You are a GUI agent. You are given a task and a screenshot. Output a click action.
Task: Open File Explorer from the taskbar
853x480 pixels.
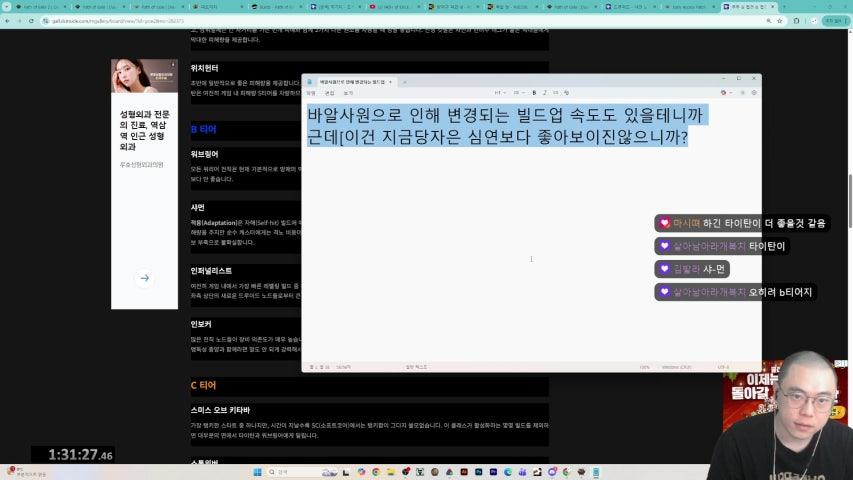tap(391, 472)
